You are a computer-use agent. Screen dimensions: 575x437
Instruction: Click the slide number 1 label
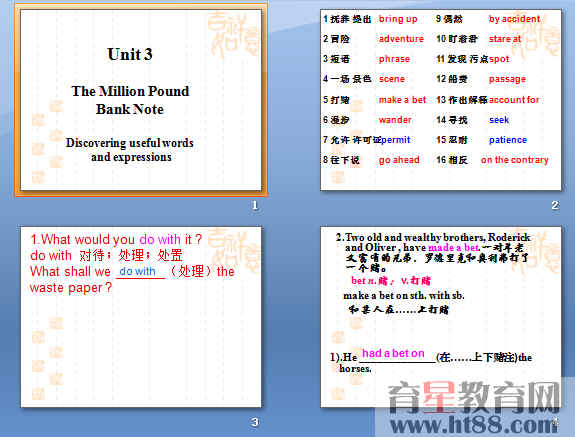tap(255, 205)
